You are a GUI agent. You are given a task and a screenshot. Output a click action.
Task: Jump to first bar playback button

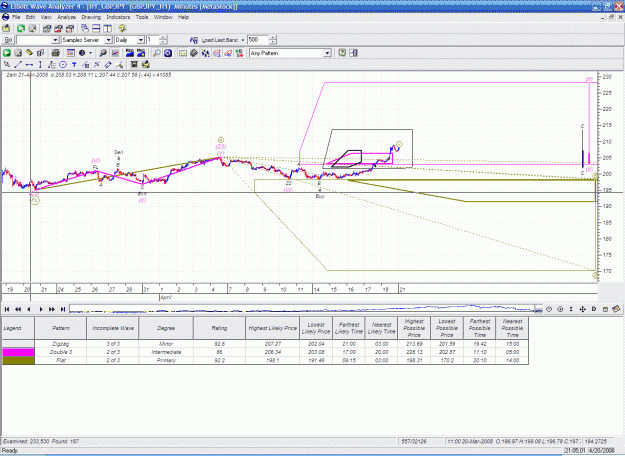[7, 309]
